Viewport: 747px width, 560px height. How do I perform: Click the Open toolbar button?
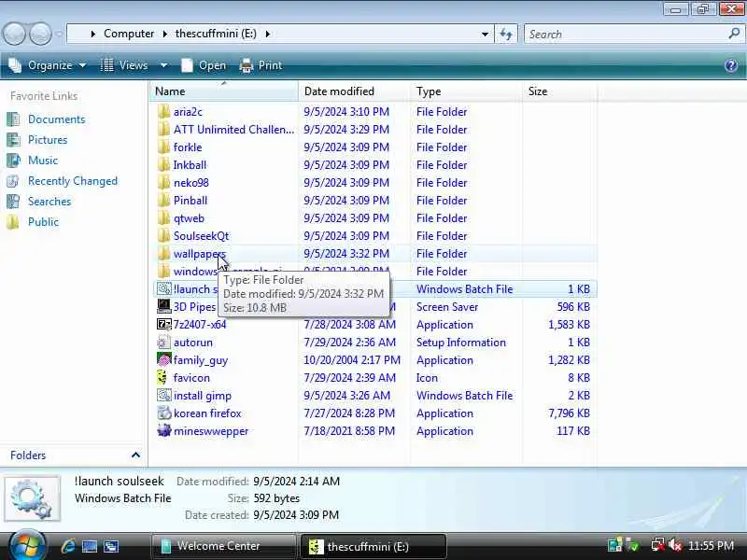204,65
